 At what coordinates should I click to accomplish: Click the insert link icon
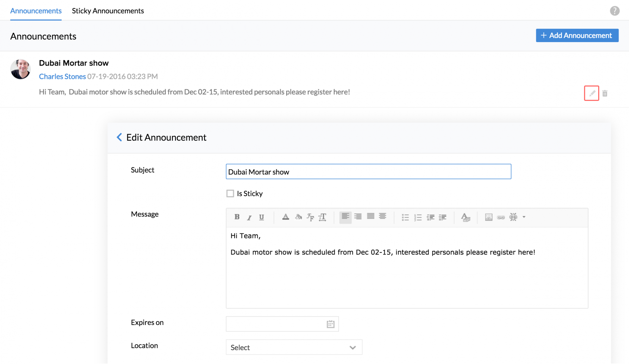tap(501, 217)
